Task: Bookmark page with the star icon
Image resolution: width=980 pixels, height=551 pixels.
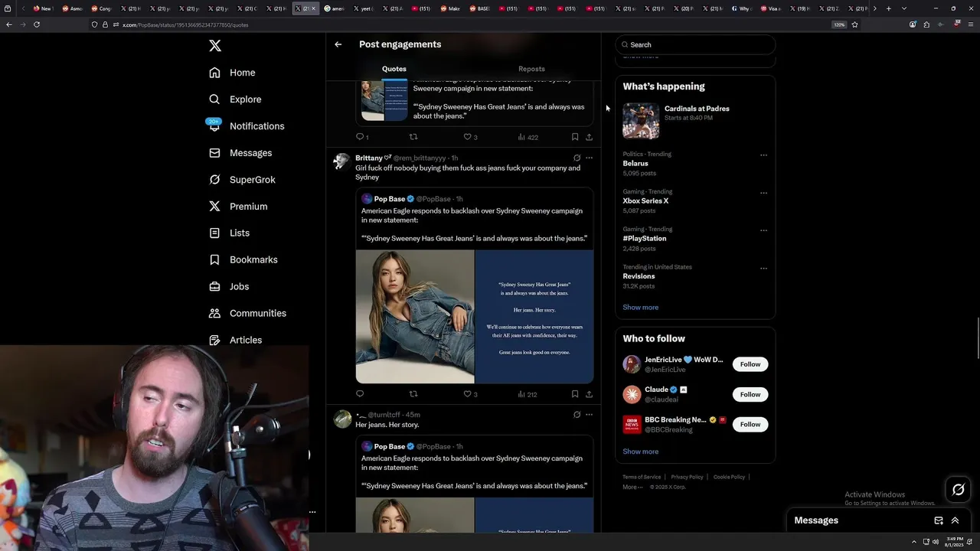Action: click(854, 24)
